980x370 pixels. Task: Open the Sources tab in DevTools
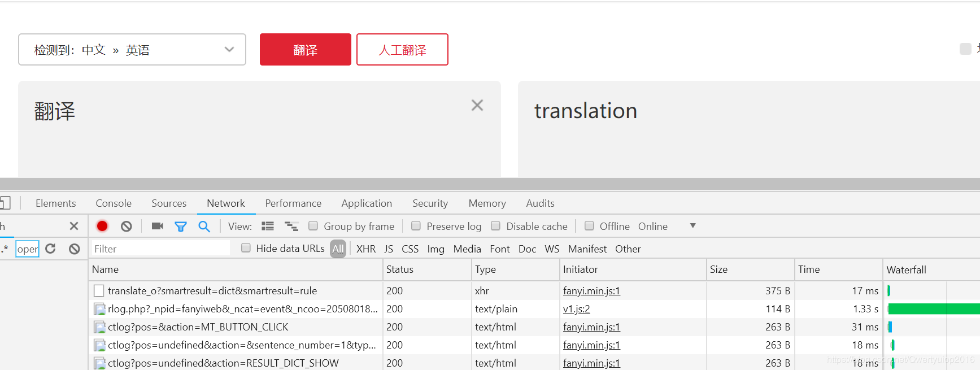tap(169, 203)
